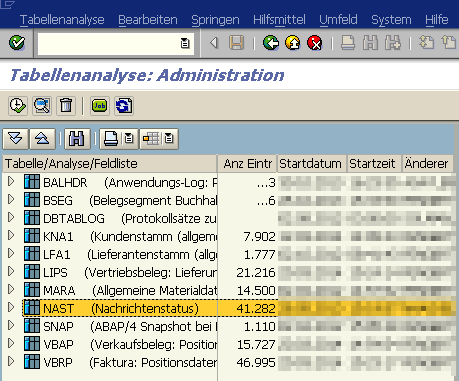Cancel with the red X icon
Image resolution: width=459 pixels, height=381 pixels.
[x=315, y=43]
